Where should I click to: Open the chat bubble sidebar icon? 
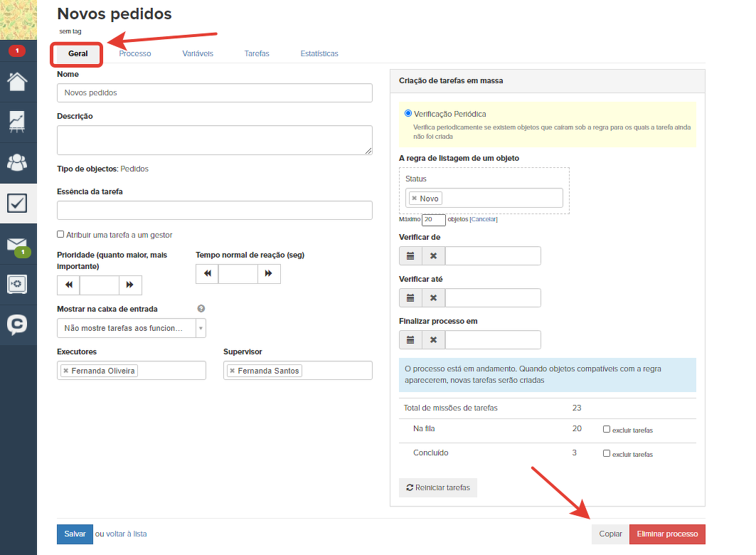click(17, 324)
